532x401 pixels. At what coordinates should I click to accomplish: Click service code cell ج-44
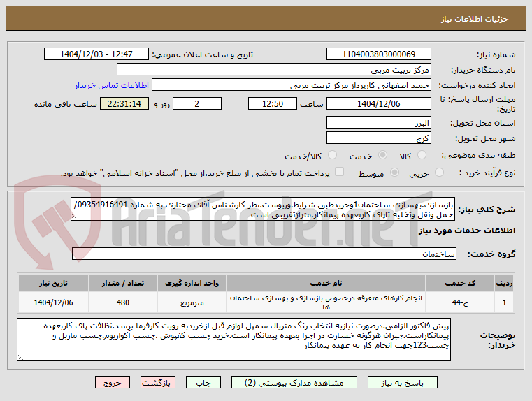pos(460,302)
